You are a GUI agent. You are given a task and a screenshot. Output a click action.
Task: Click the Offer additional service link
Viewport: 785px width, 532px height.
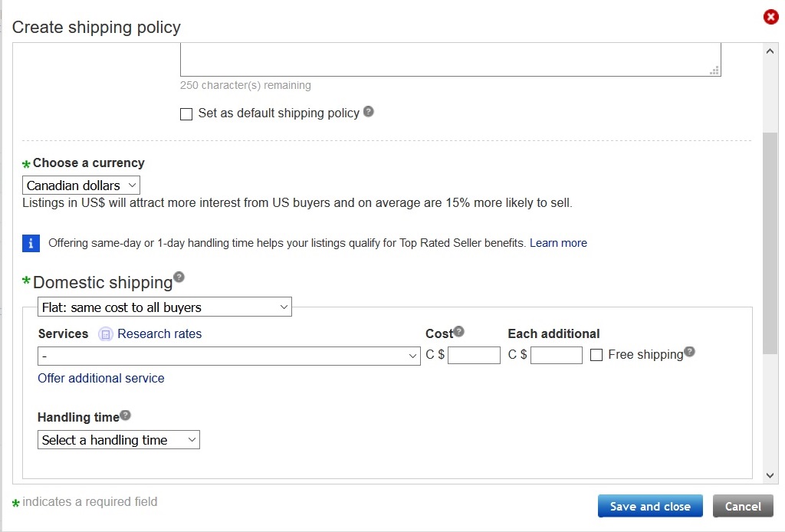pos(101,378)
